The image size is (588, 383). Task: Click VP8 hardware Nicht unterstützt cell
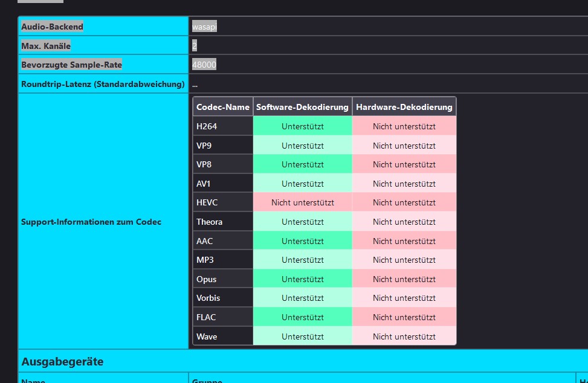click(x=404, y=164)
